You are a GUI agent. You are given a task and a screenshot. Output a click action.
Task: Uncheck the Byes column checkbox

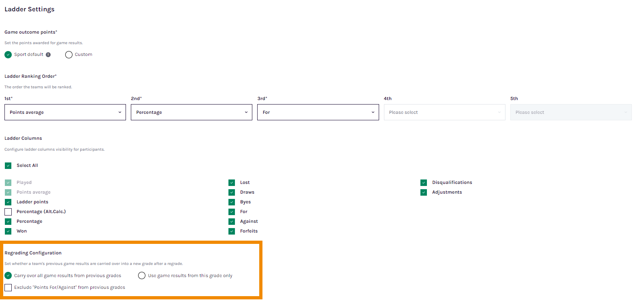pos(232,202)
